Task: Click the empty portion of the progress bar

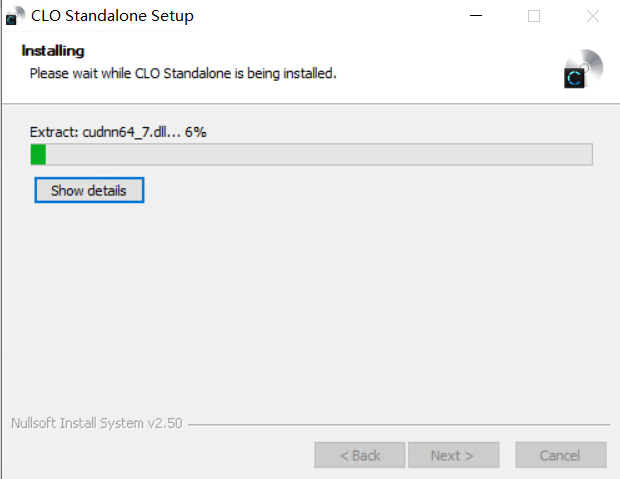Action: pyautogui.click(x=320, y=154)
